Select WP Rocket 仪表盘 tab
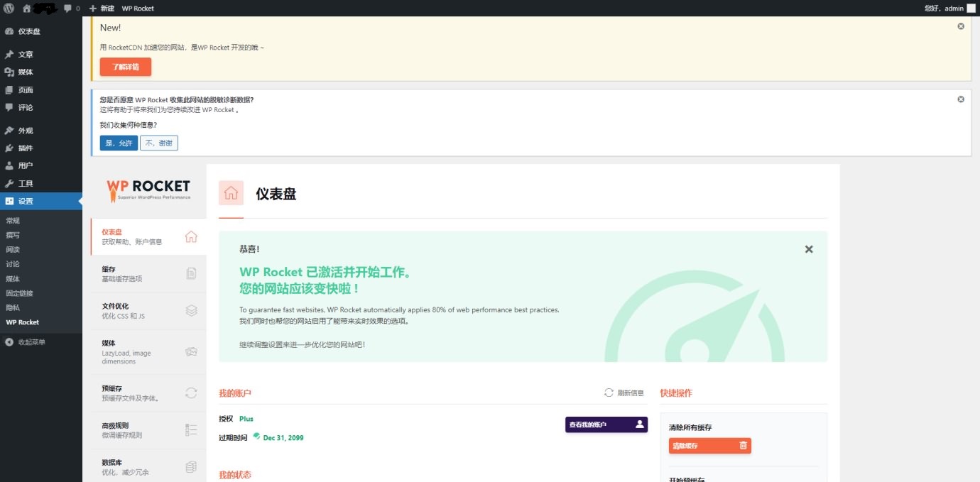The width and height of the screenshot is (980, 482). (148, 236)
